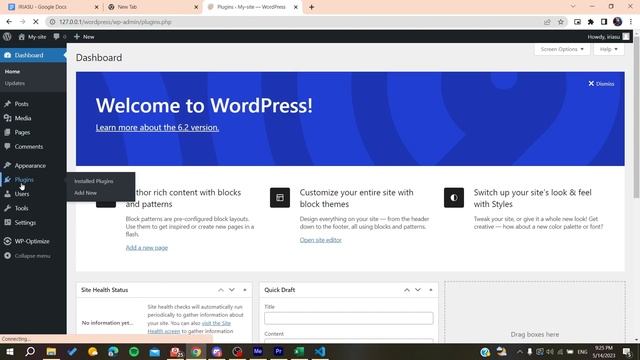Click the Quick Draft Title field
This screenshot has width=640, height=360.
coord(349,318)
